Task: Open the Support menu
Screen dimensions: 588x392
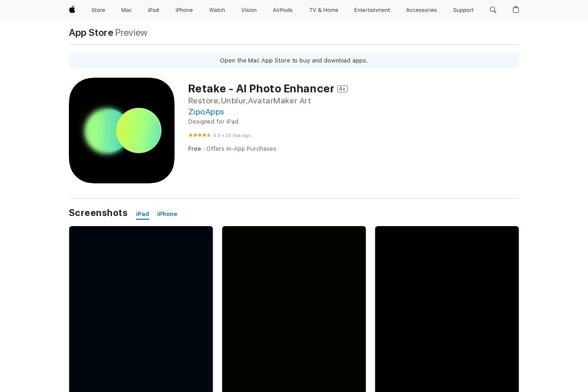Action: point(463,10)
